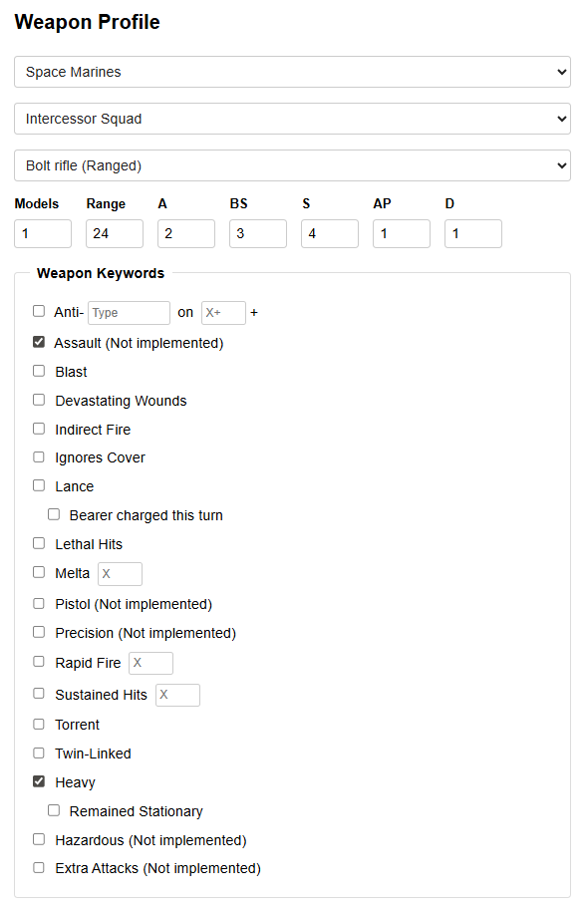Viewport: 588px width, 907px height.
Task: Check the Remained Stationary option
Action: [54, 810]
